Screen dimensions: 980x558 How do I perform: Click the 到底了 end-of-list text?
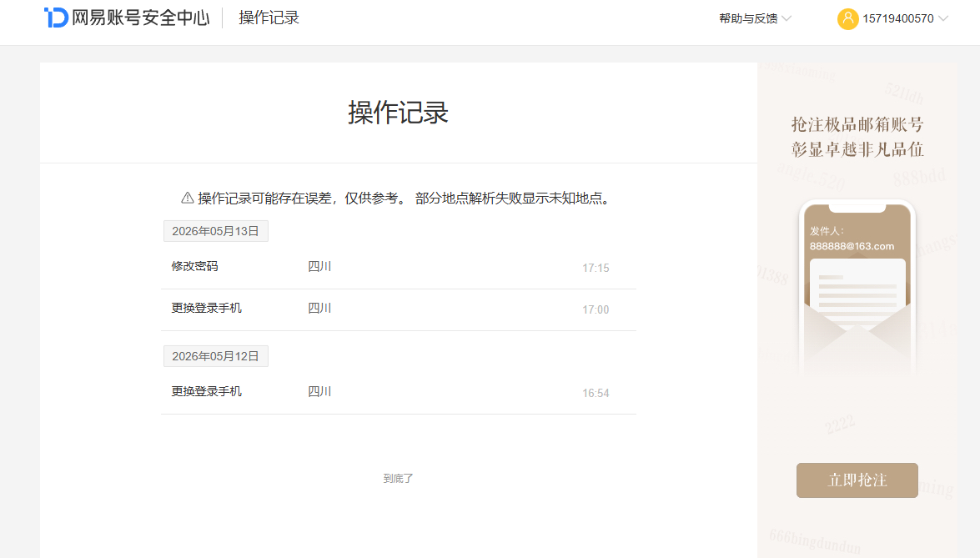(398, 478)
